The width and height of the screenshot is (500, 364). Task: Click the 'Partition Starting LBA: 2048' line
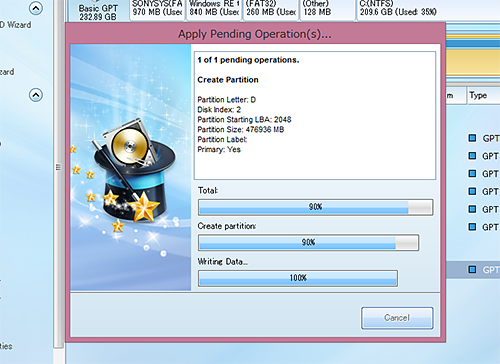point(244,120)
